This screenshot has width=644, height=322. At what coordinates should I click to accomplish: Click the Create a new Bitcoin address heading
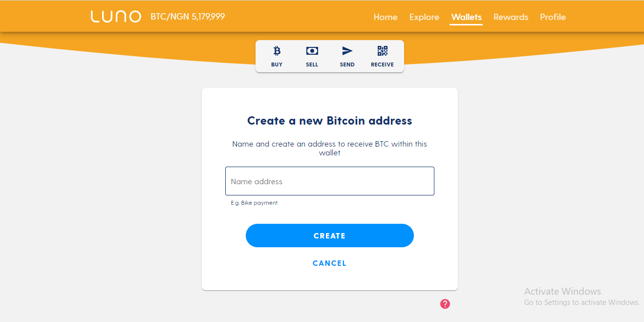[x=330, y=121]
